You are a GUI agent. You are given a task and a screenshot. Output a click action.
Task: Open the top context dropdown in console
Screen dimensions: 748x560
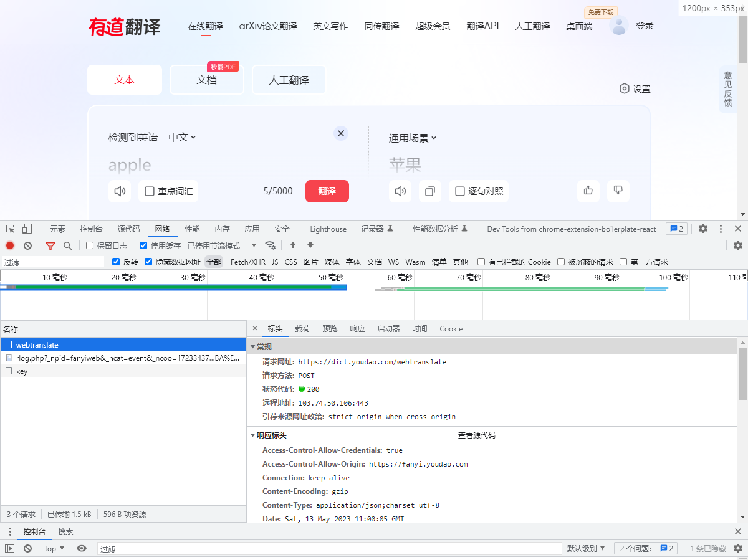(54, 549)
